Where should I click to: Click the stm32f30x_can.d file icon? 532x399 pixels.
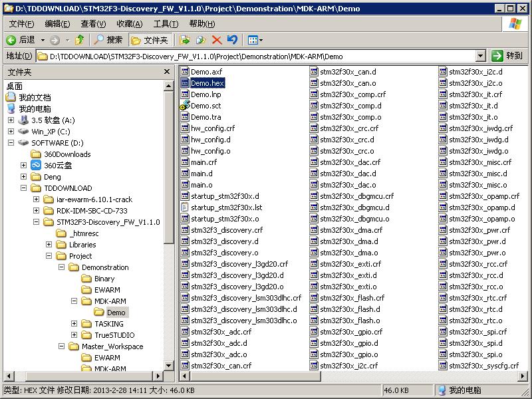314,72
